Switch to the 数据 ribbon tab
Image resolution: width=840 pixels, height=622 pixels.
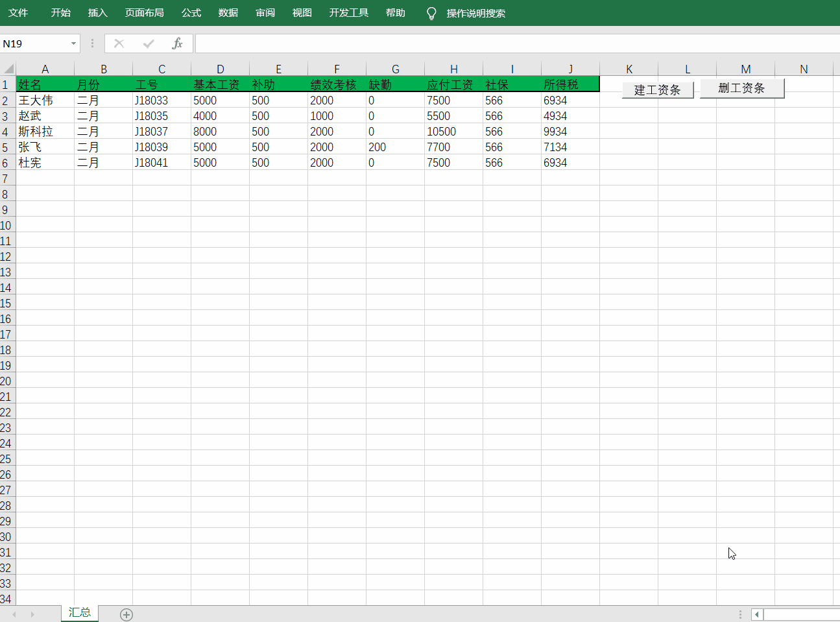(228, 12)
